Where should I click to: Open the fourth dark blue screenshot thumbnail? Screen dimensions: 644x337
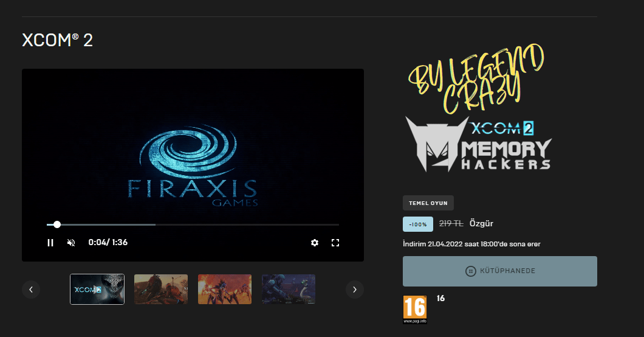coord(289,290)
